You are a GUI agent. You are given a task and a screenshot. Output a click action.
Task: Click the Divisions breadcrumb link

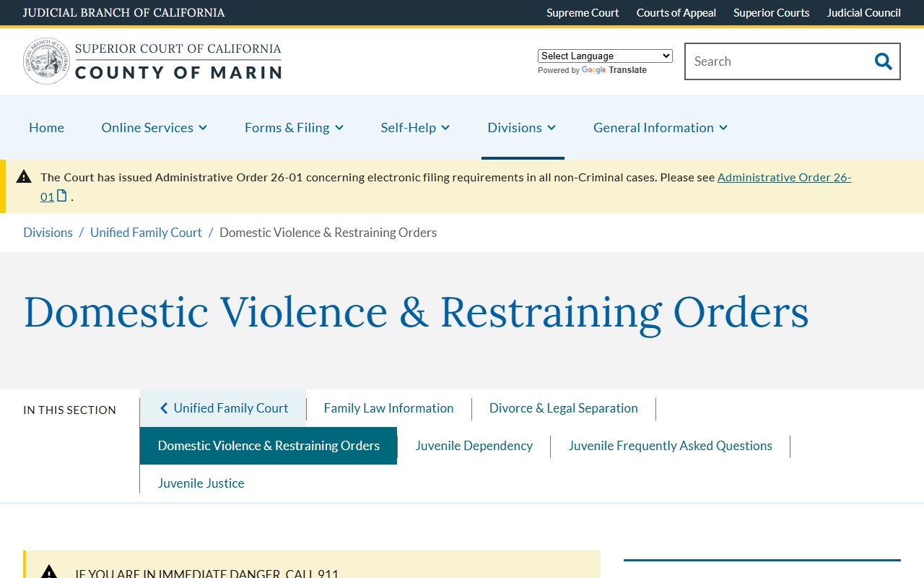point(48,233)
